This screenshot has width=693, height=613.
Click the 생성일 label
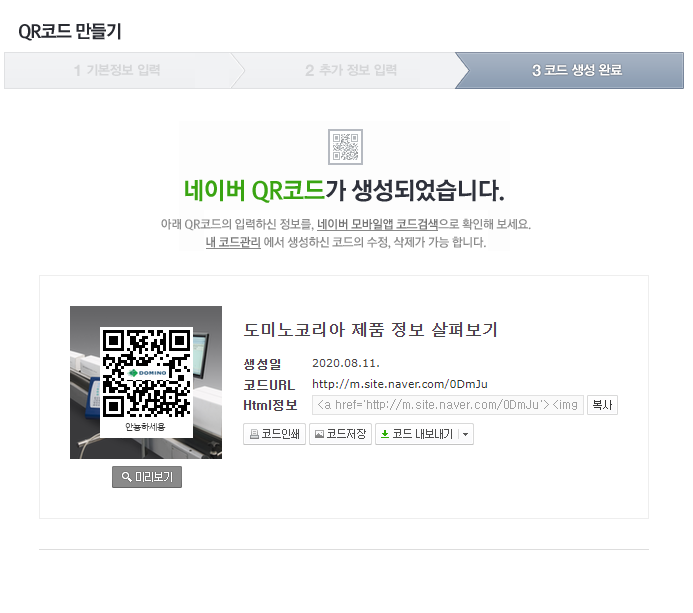pos(263,364)
